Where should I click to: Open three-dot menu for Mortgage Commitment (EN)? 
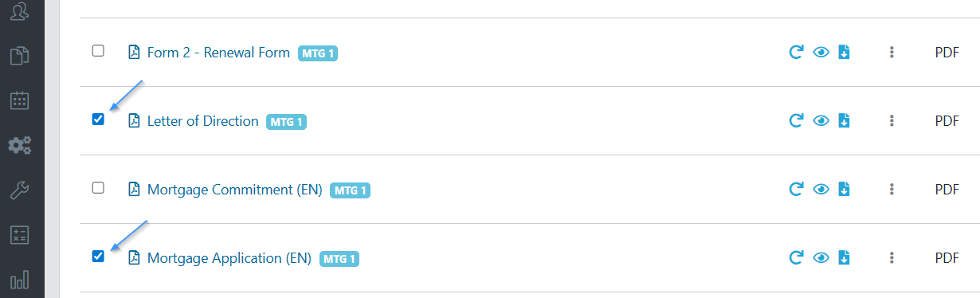click(892, 190)
